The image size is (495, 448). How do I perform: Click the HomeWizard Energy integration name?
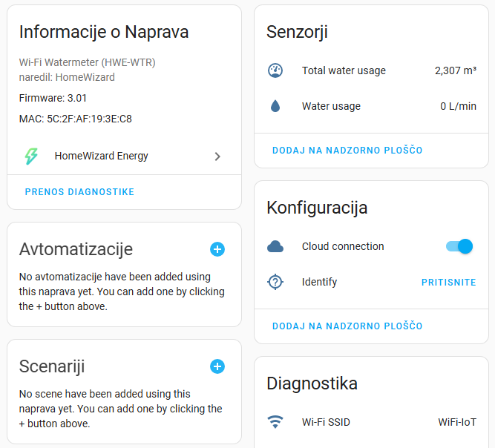tap(102, 157)
